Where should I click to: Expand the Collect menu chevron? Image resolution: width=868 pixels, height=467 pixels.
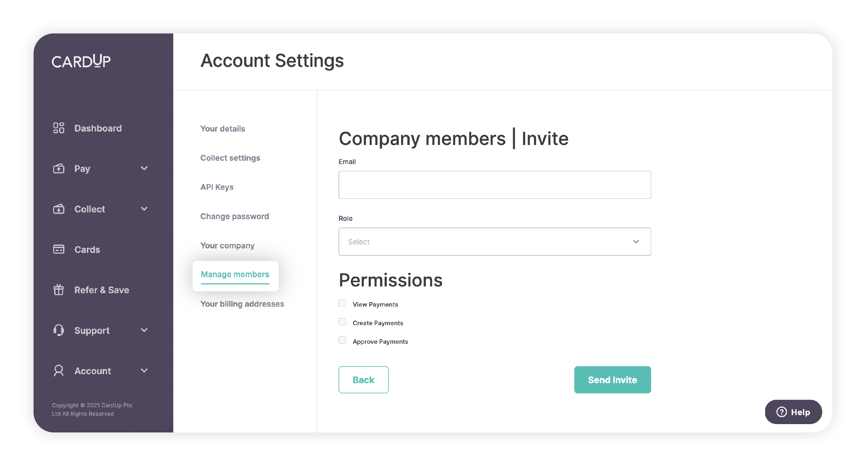pos(144,209)
